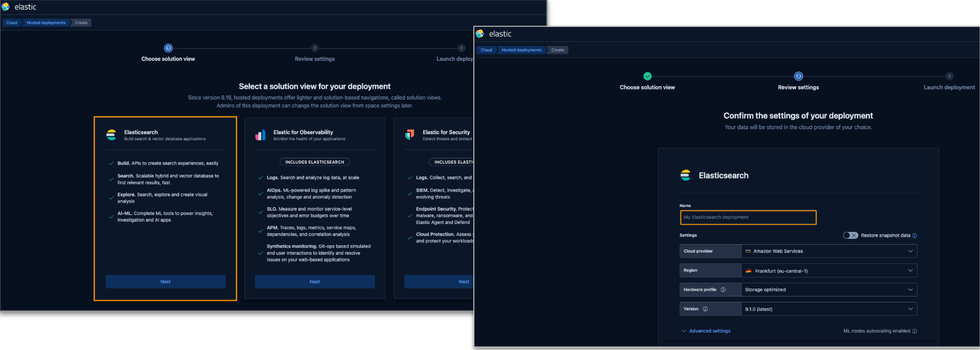Click Create breadcrumb in the back window

81,23
